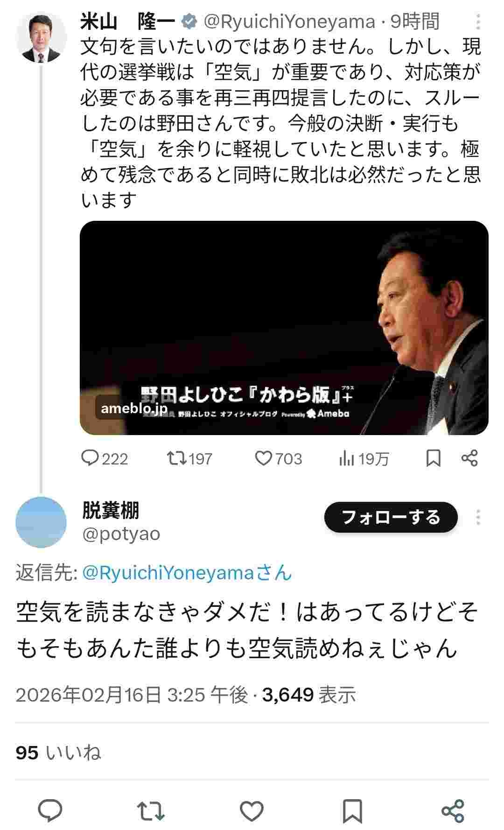Open replies on Yoneyama's tweet (222)

coord(105,458)
